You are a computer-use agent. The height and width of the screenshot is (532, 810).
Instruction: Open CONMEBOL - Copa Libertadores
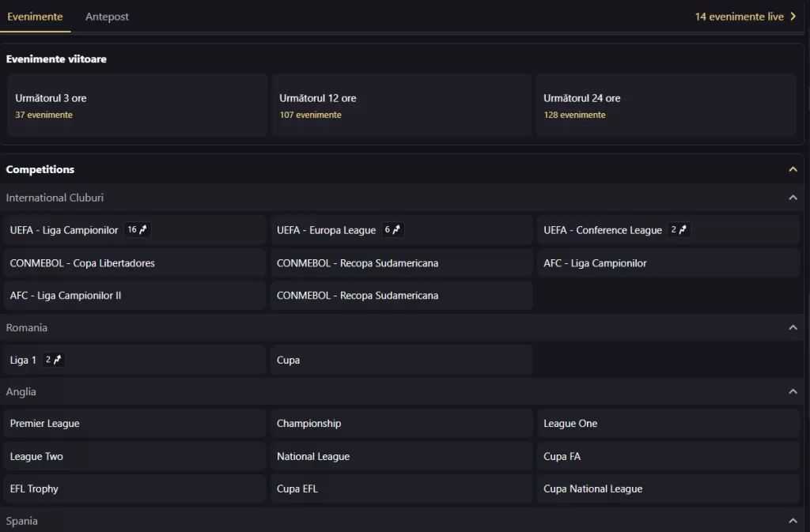tap(134, 263)
